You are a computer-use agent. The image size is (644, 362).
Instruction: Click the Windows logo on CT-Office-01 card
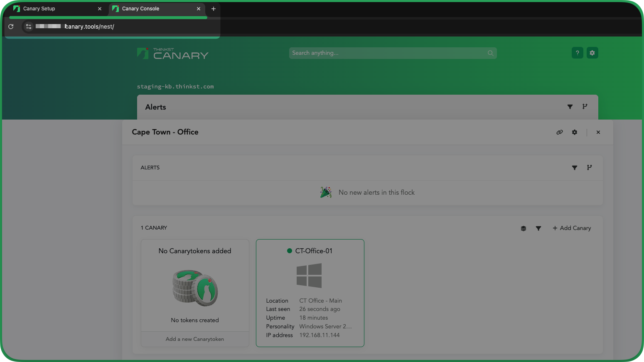pyautogui.click(x=309, y=276)
